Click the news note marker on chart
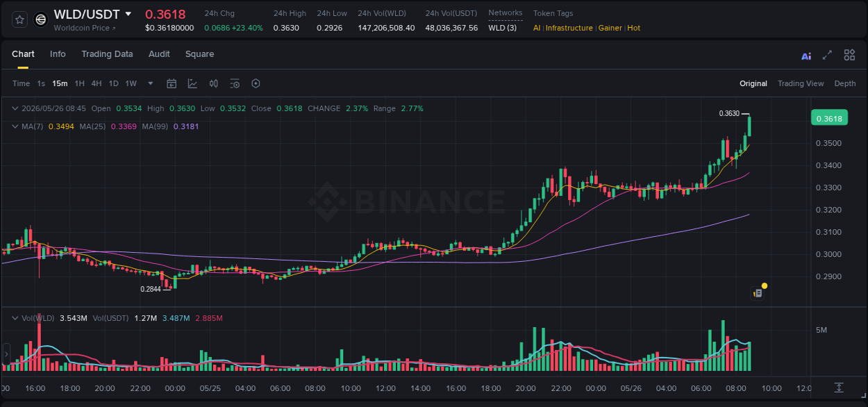The height and width of the screenshot is (407, 868). pyautogui.click(x=758, y=293)
